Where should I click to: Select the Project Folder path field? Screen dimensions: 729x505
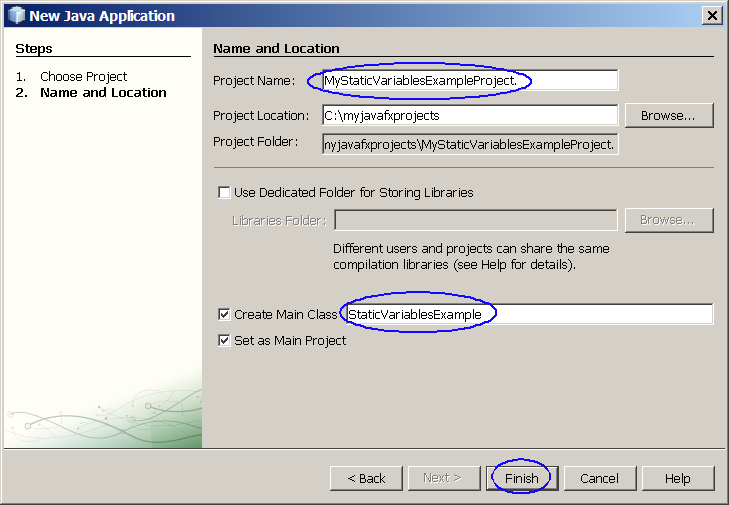(x=470, y=145)
